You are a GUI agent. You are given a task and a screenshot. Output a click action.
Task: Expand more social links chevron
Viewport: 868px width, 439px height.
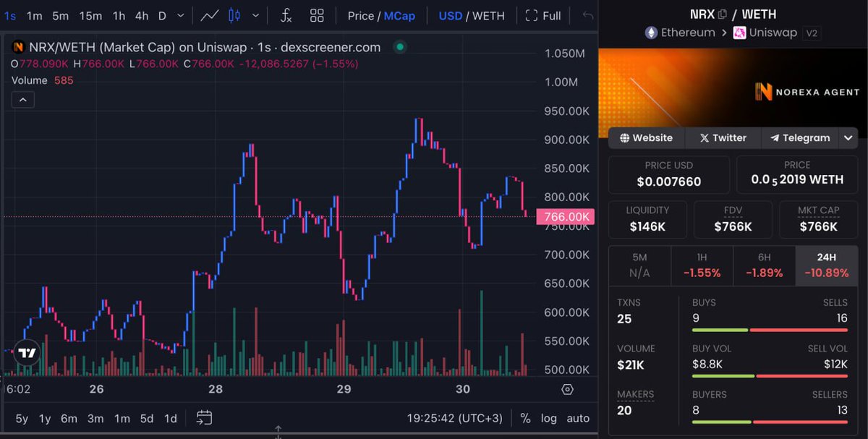click(x=848, y=137)
